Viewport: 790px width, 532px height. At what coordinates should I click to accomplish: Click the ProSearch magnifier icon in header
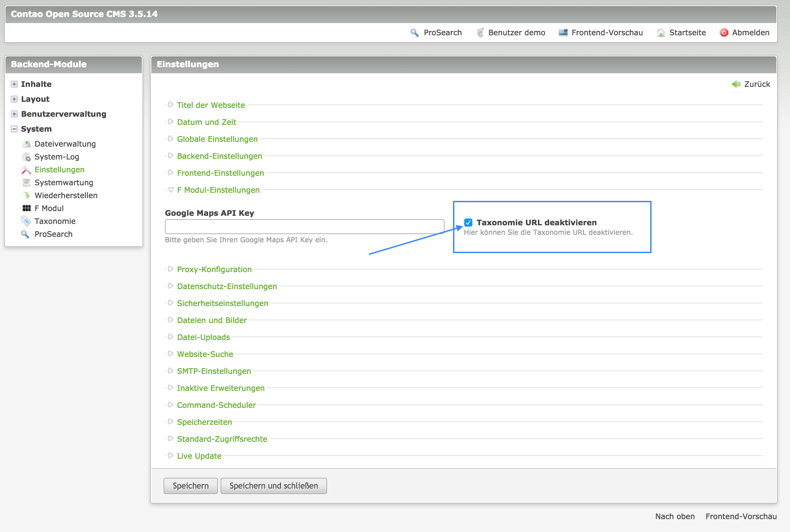(414, 33)
